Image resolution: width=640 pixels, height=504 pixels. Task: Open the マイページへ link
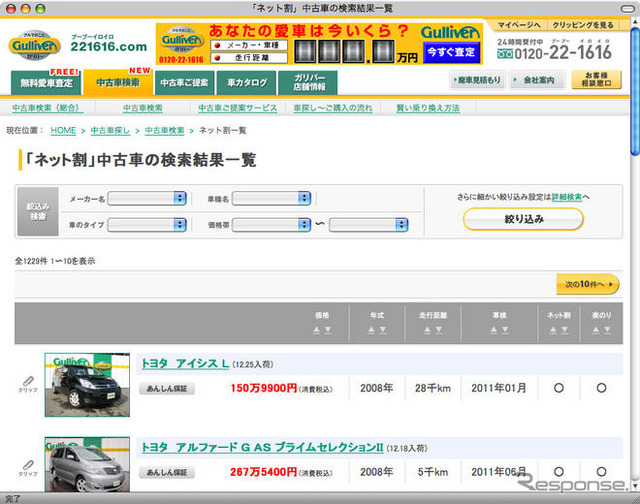[519, 25]
